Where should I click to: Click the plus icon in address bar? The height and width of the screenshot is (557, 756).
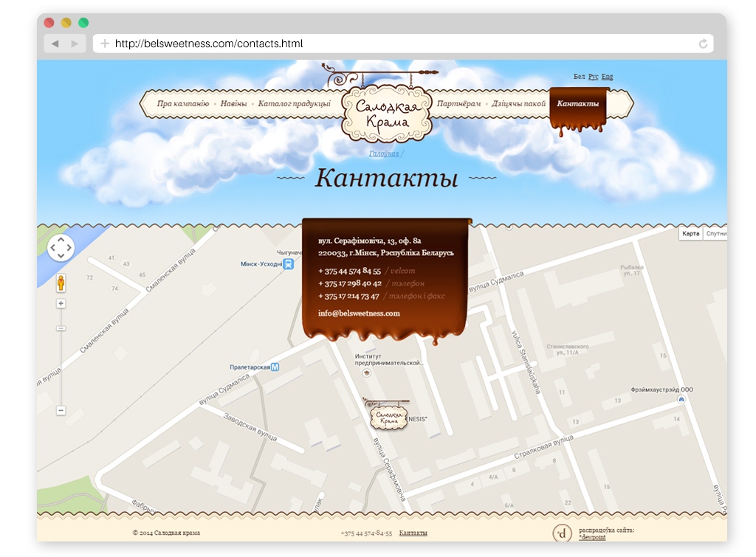(105, 44)
